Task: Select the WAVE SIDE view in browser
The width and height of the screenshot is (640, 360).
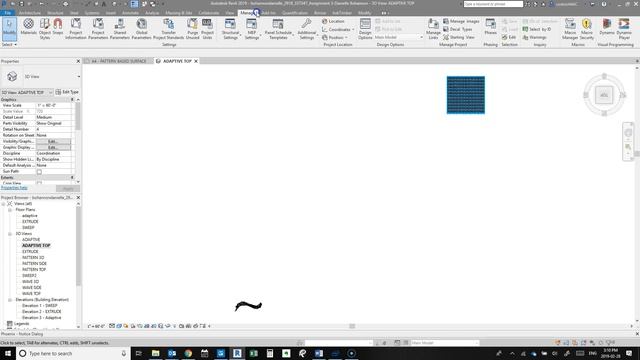Action: point(31,288)
